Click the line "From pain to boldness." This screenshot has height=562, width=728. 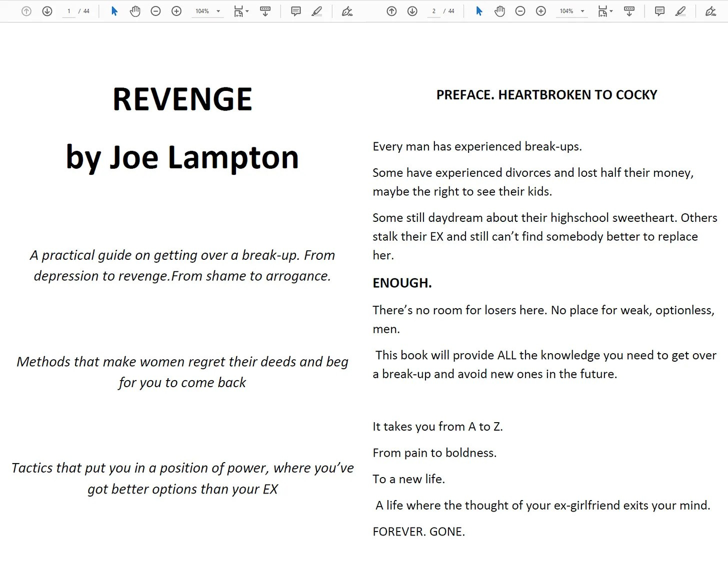pyautogui.click(x=434, y=453)
